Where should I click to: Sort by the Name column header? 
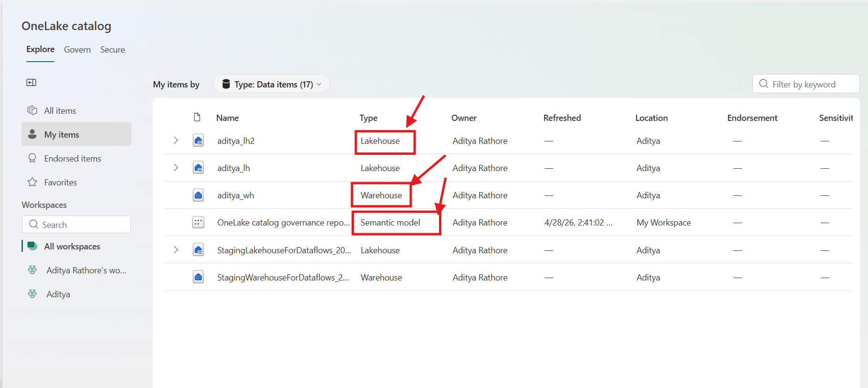[x=227, y=118]
